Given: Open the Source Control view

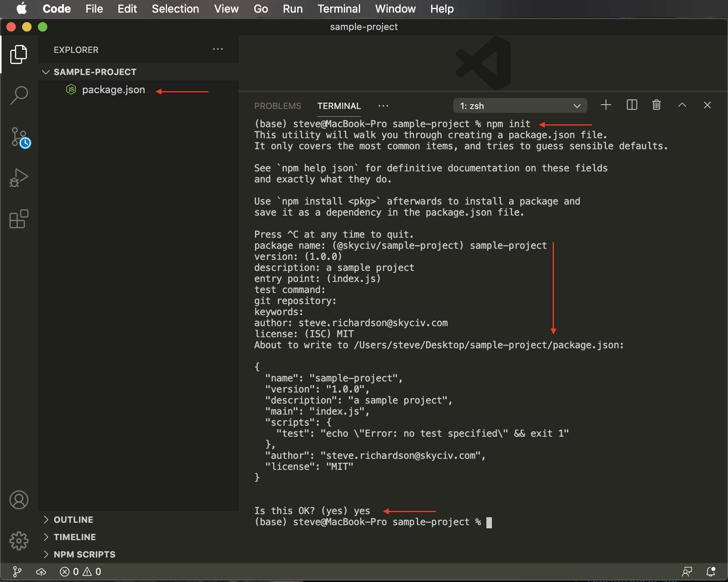Looking at the screenshot, I should click(x=19, y=137).
